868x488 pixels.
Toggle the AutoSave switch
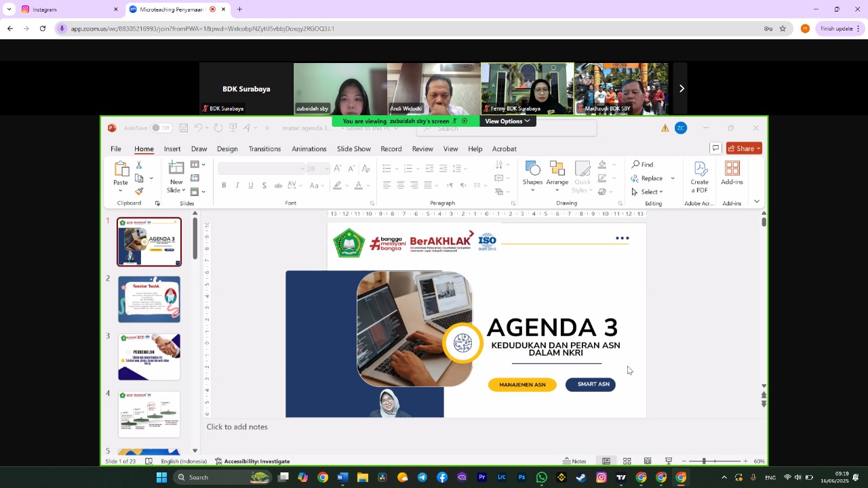[161, 128]
